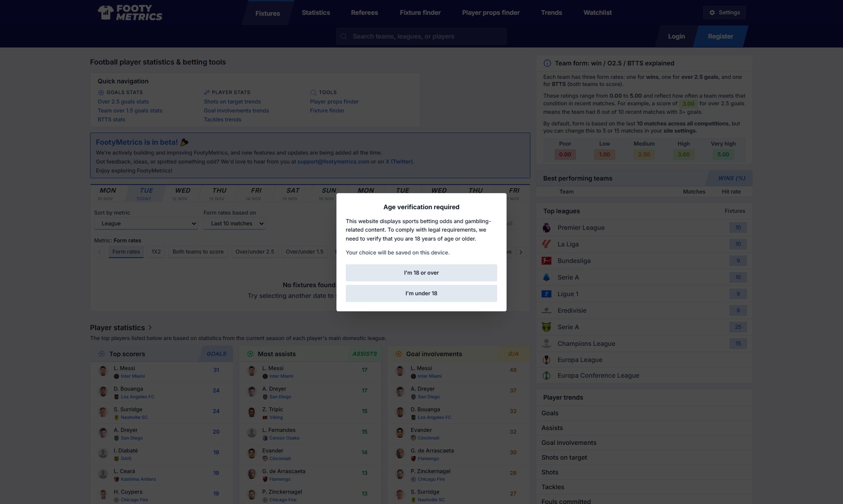843x504 pixels.
Task: Click the Settings gear icon
Action: click(x=712, y=13)
